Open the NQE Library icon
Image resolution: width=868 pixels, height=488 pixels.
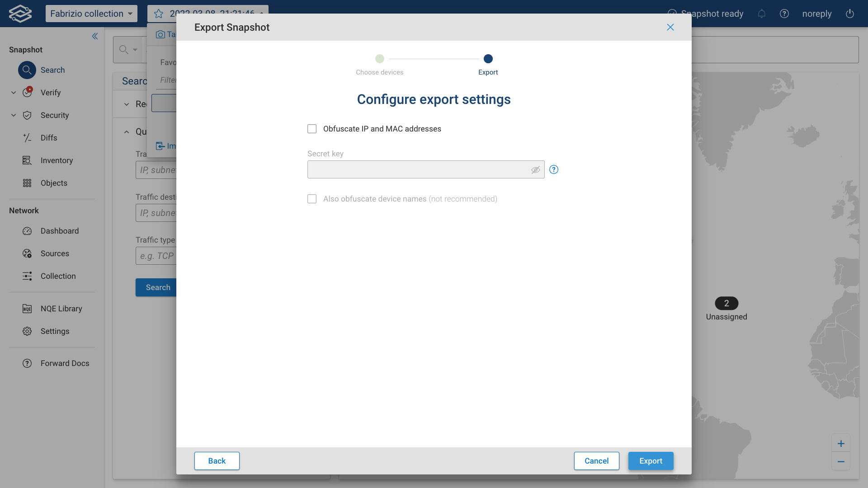27,309
